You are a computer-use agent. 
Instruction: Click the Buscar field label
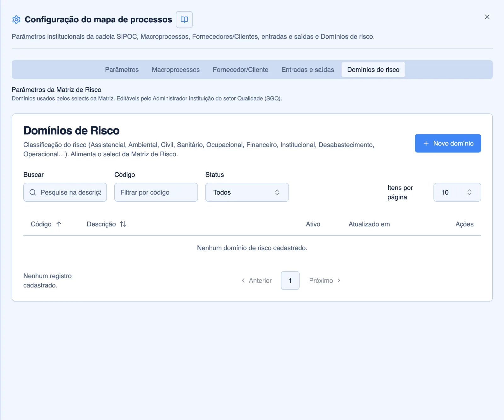pos(33,175)
